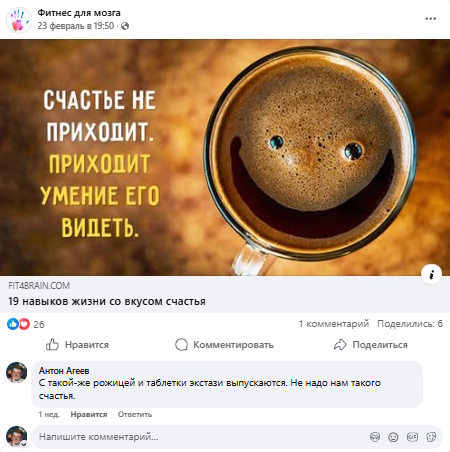Viewport: 450px width, 452px height.
Task: Click the blue like reaction icon
Action: 13,324
